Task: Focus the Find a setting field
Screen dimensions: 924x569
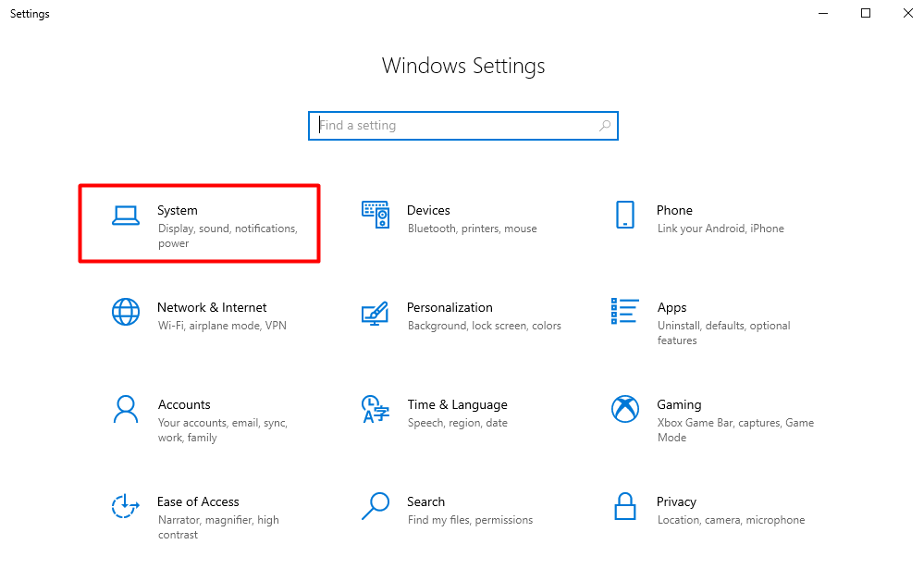Action: point(463,126)
